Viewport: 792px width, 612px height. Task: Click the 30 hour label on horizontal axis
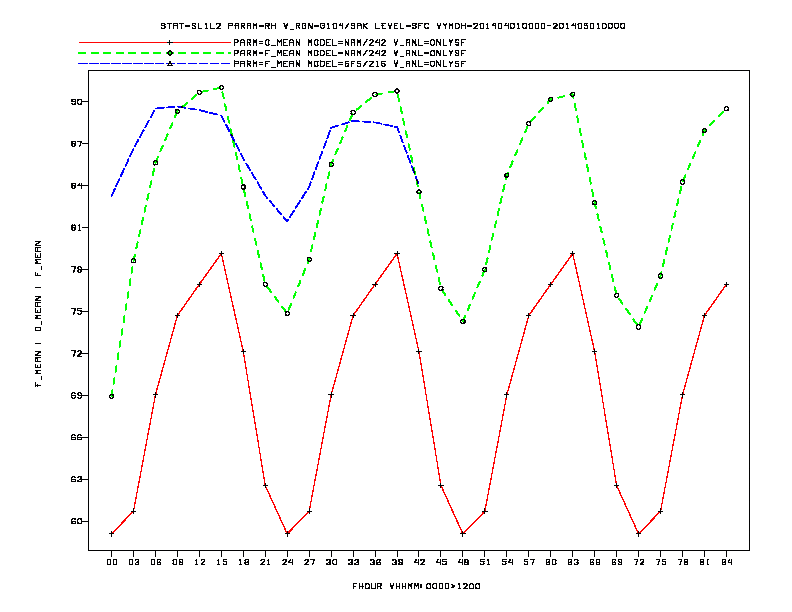(x=331, y=562)
